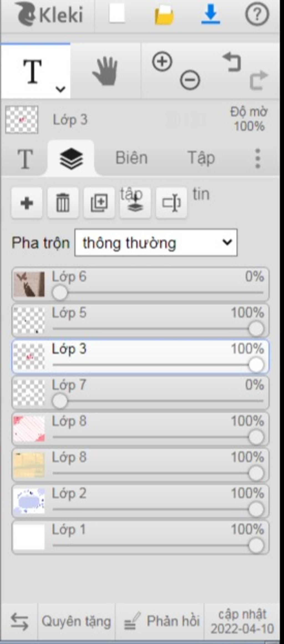Screen dimensions: 284x644
Task: Click the zoom out minus icon
Action: tap(190, 80)
